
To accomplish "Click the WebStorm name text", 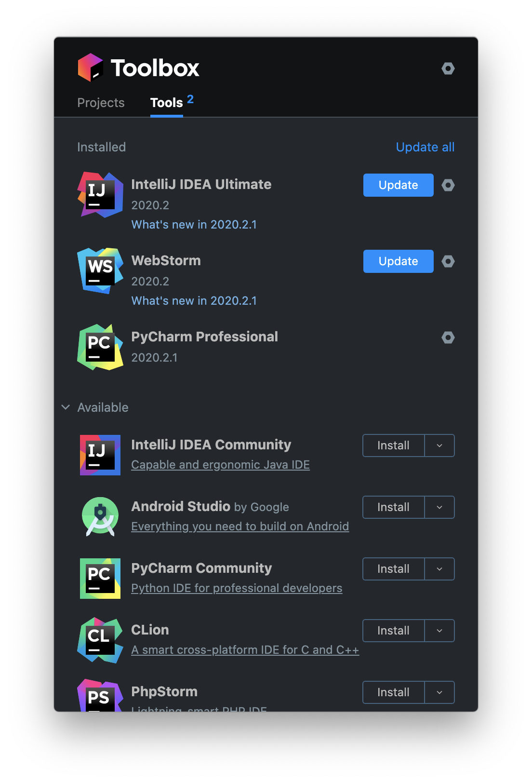I will click(166, 260).
